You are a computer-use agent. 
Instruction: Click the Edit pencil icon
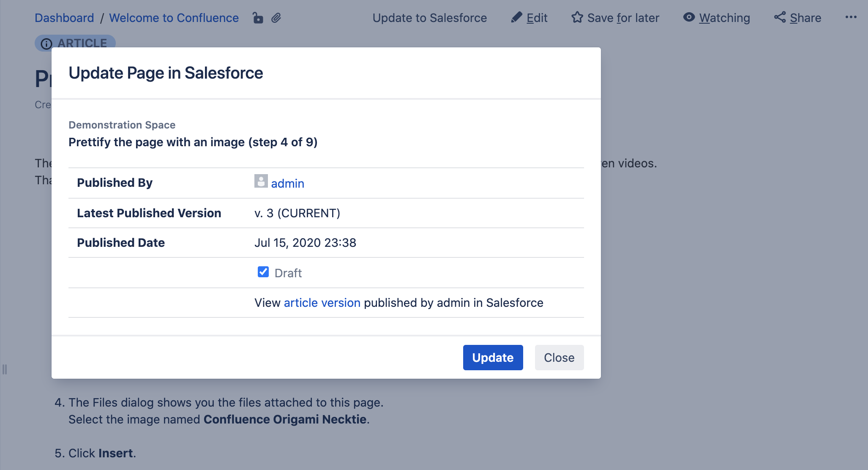tap(516, 17)
